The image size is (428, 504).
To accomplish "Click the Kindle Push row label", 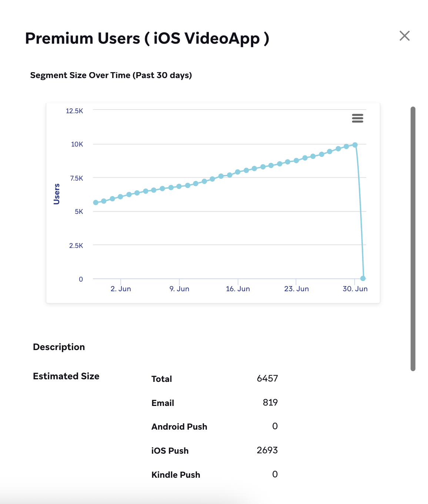I will tap(175, 475).
